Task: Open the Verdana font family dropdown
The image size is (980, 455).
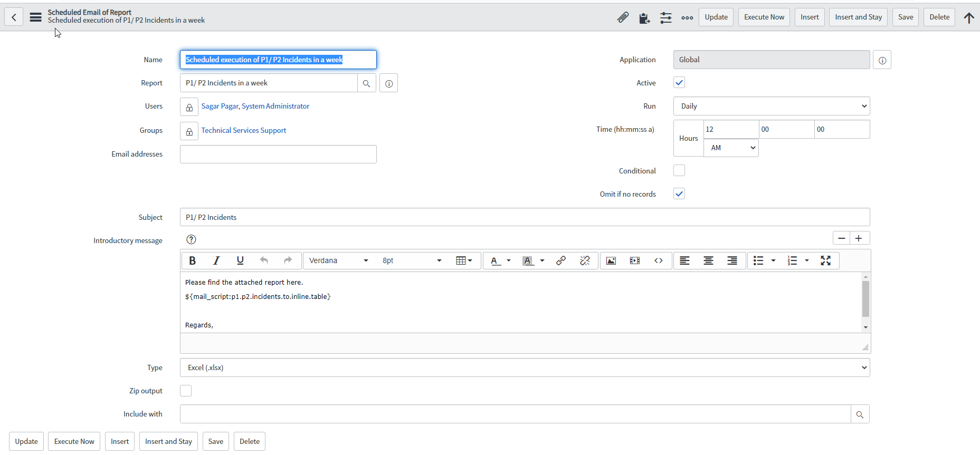Action: [x=338, y=260]
